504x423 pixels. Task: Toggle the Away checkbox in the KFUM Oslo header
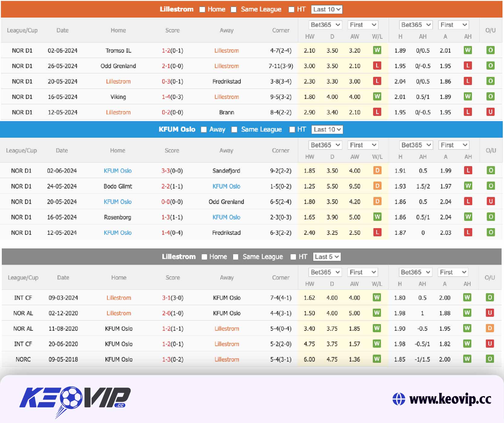pos(204,130)
